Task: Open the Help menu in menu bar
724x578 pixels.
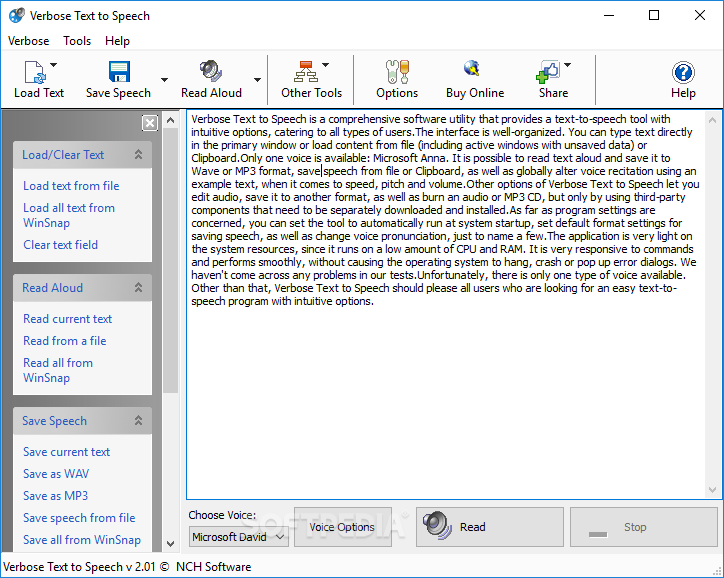Action: tap(117, 41)
